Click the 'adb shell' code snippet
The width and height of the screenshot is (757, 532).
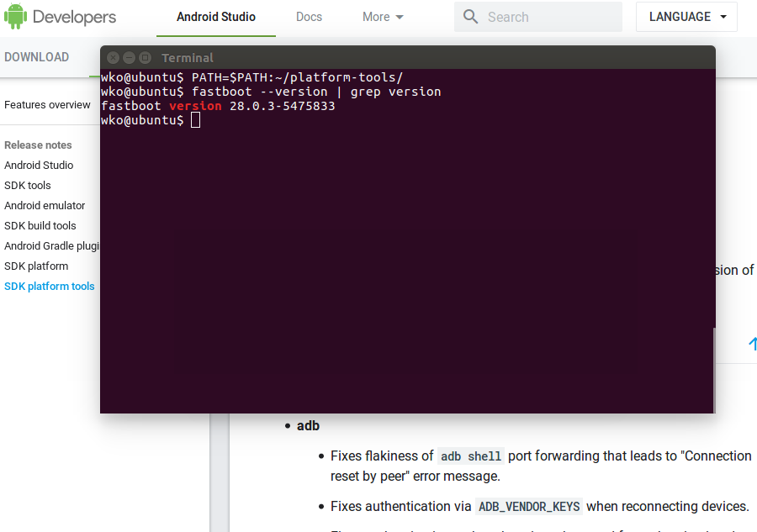coord(471,456)
